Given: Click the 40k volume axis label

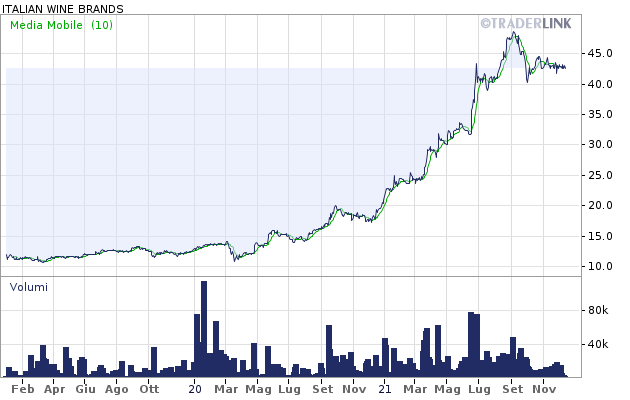Looking at the screenshot, I should pyautogui.click(x=598, y=344).
